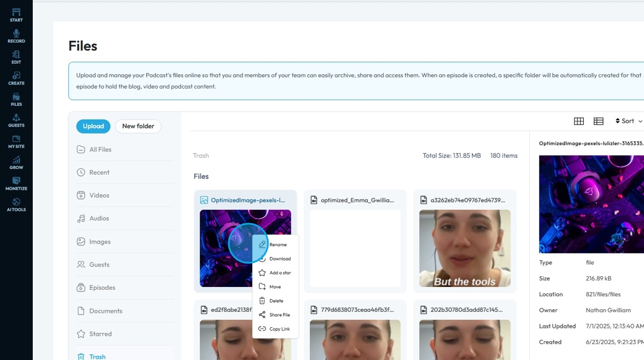Choose Delete in context menu
Image resolution: width=644 pixels, height=360 pixels.
click(275, 301)
